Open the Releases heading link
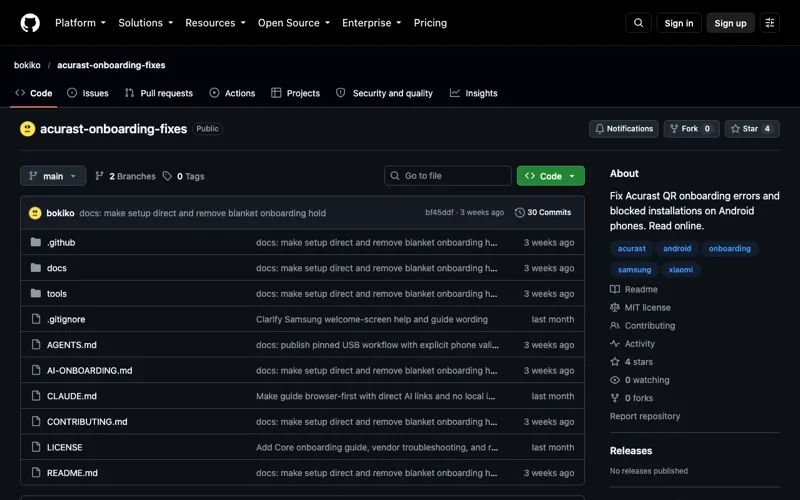Screen dimensions: 800x500 click(x=631, y=451)
